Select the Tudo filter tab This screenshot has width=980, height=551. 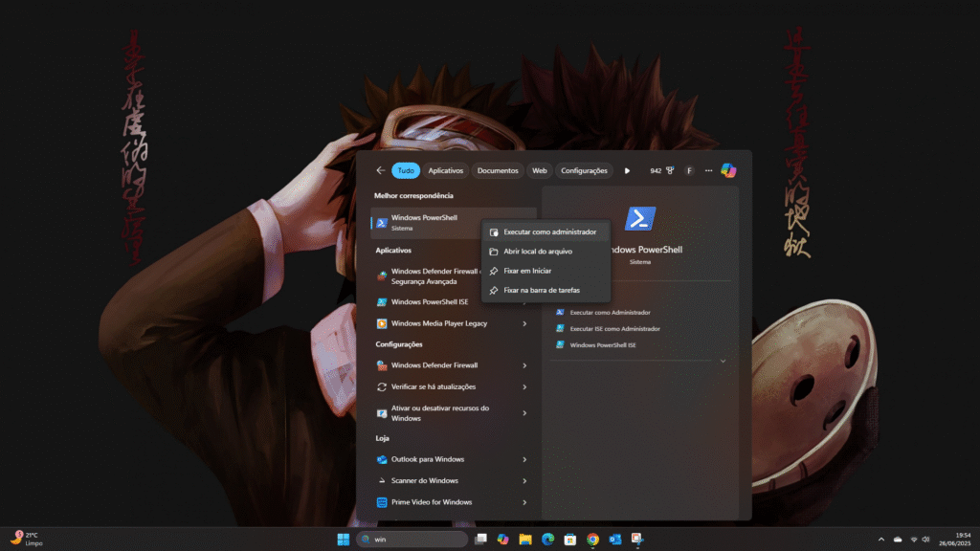[406, 170]
